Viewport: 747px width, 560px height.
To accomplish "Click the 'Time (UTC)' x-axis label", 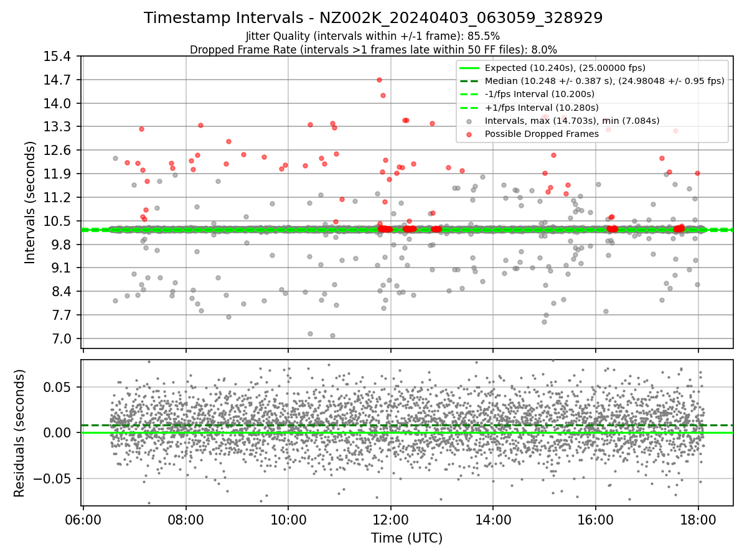I will (x=407, y=538).
